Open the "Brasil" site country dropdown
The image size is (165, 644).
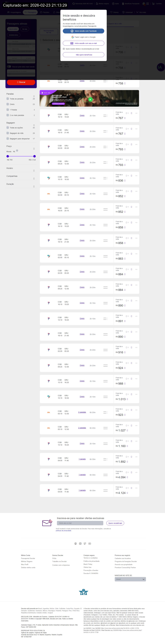point(130,579)
